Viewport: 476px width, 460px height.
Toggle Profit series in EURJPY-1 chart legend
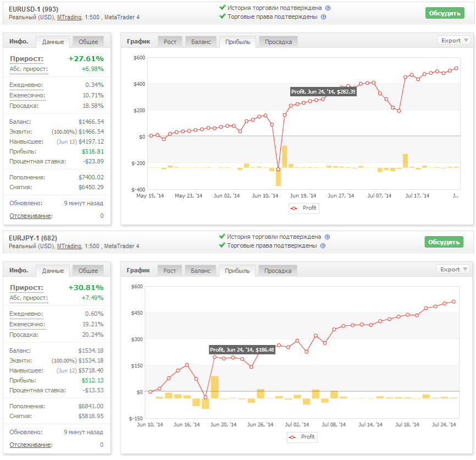pyautogui.click(x=302, y=437)
